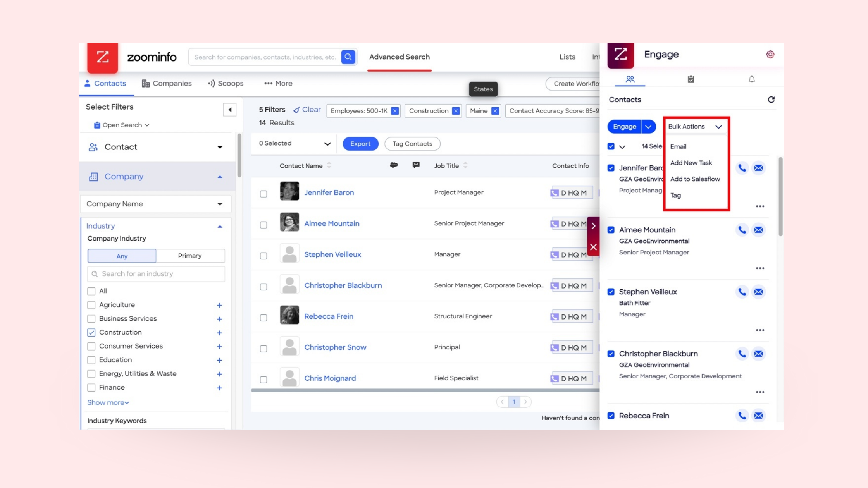Open more options for Aimee Mountain
The height and width of the screenshot is (488, 868).
pos(760,268)
